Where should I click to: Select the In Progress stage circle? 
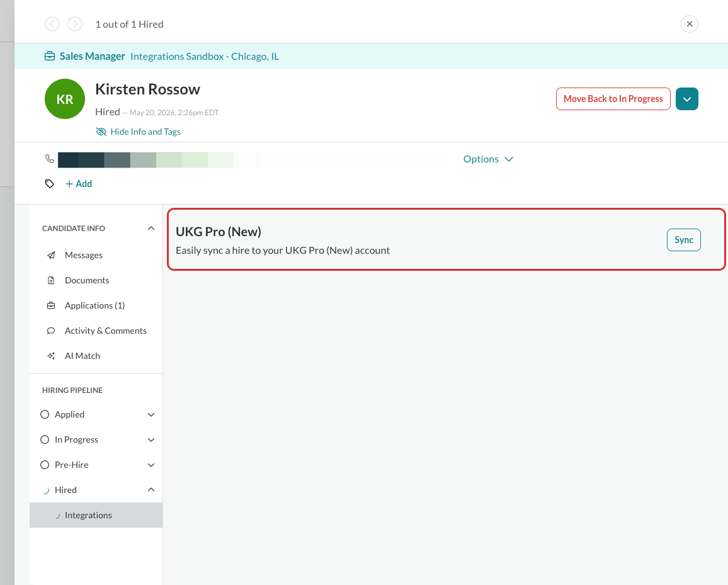click(45, 440)
